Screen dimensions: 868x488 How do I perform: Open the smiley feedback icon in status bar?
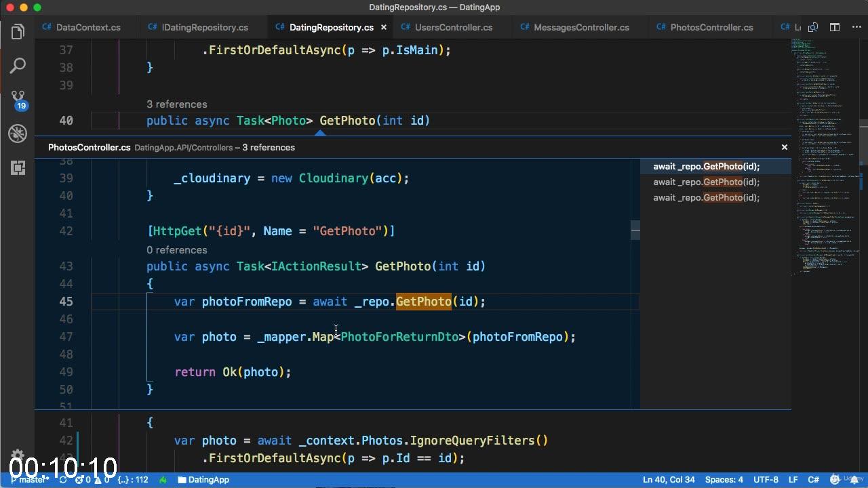(x=834, y=480)
